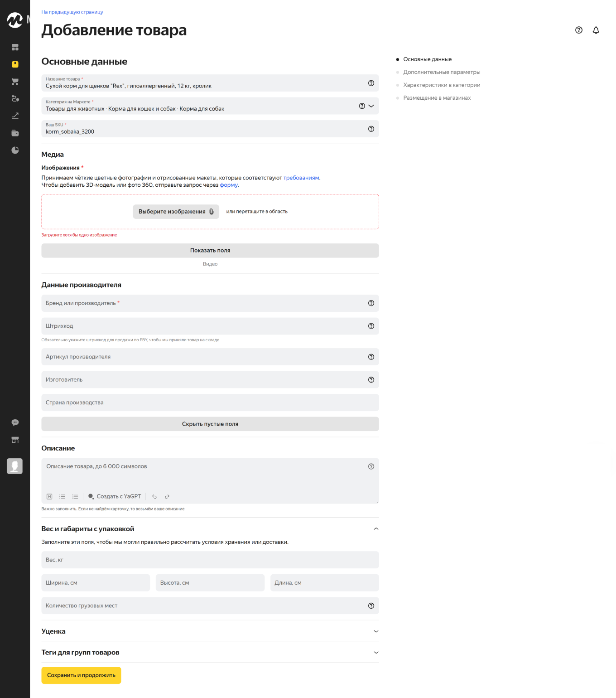Click the Бренд или производитель input field
The image size is (616, 698).
click(204, 303)
